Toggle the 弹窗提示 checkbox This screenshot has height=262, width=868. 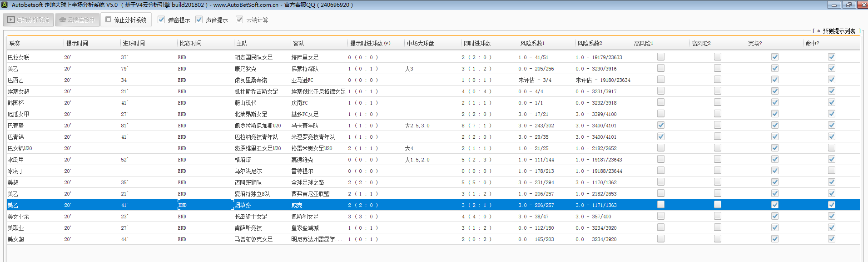click(161, 20)
